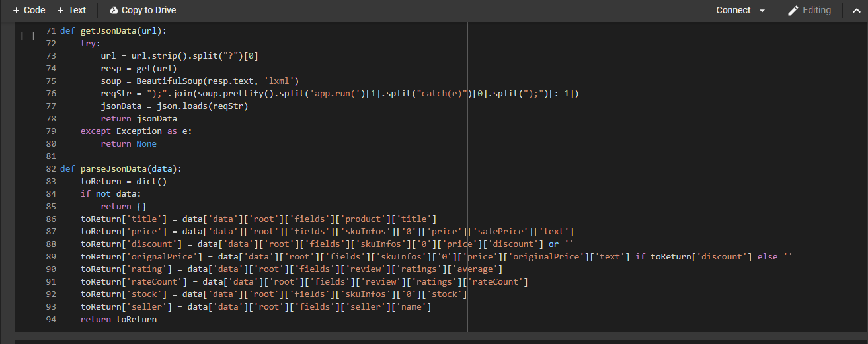Click the except Exception as e line
Image resolution: width=868 pixels, height=344 pixels.
point(136,131)
